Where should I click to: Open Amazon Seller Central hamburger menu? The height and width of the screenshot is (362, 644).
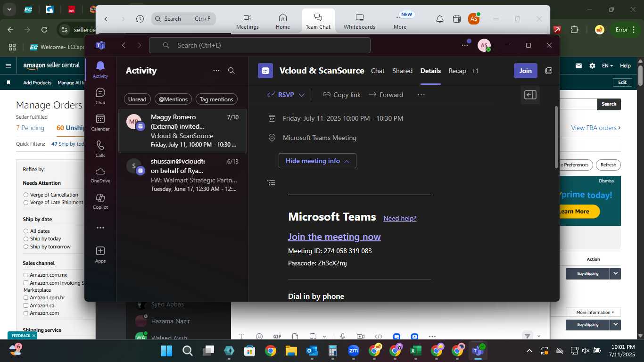tap(8, 66)
